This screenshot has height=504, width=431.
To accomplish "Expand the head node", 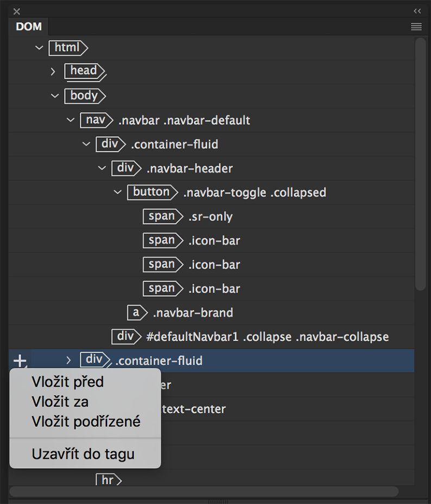I will (53, 71).
